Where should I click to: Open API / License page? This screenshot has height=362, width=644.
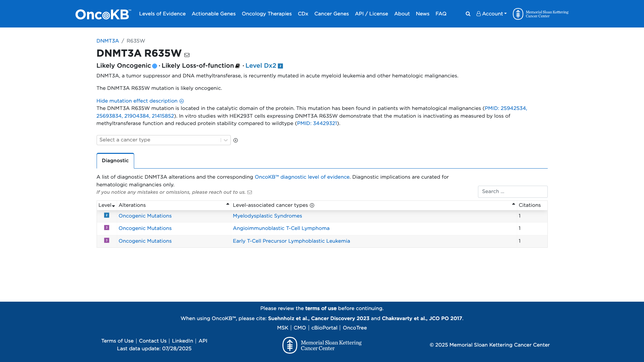coord(371,14)
